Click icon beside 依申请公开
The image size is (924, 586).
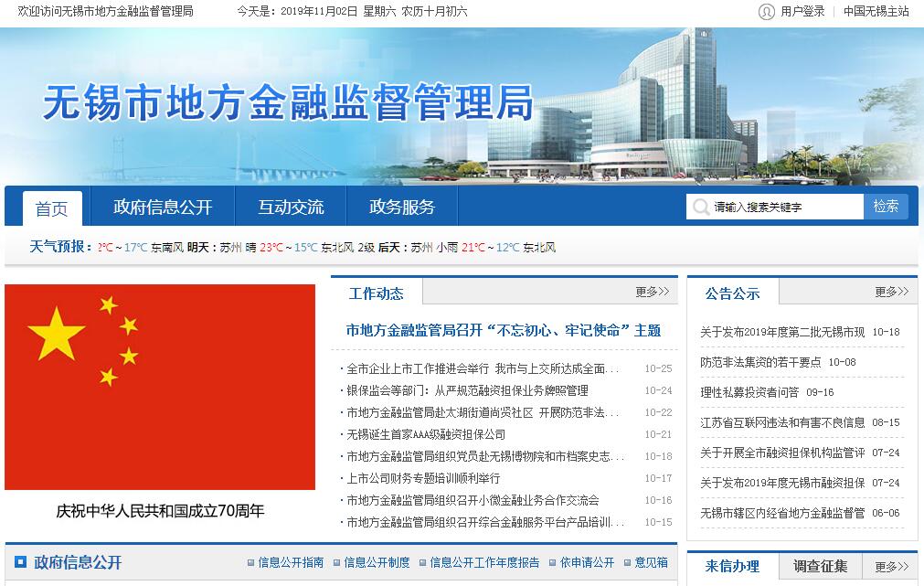pos(553,563)
